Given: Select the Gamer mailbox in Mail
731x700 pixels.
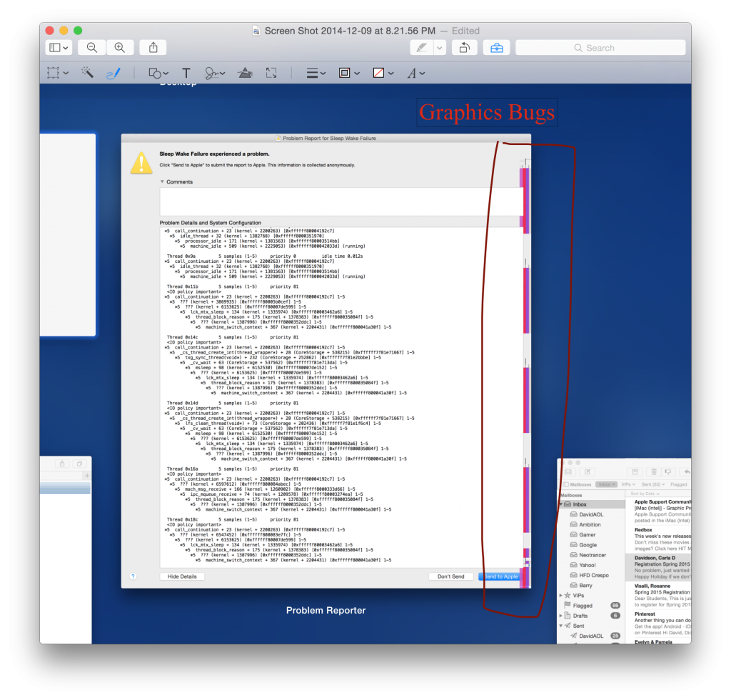Looking at the screenshot, I should (588, 535).
